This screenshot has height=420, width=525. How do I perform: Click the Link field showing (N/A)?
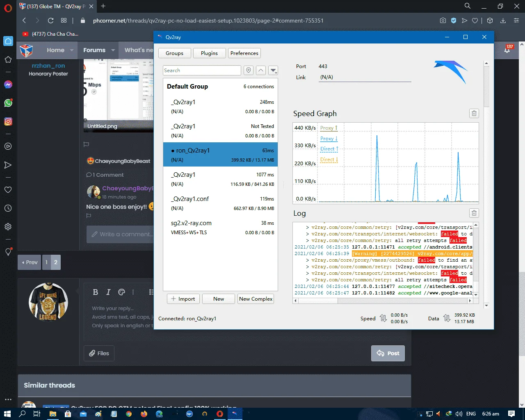[x=365, y=77]
